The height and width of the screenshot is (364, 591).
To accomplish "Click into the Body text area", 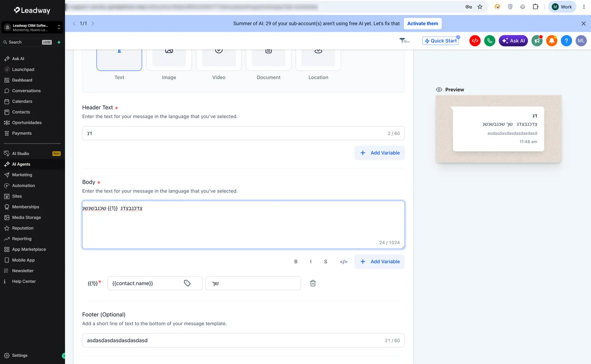I will pyautogui.click(x=243, y=225).
